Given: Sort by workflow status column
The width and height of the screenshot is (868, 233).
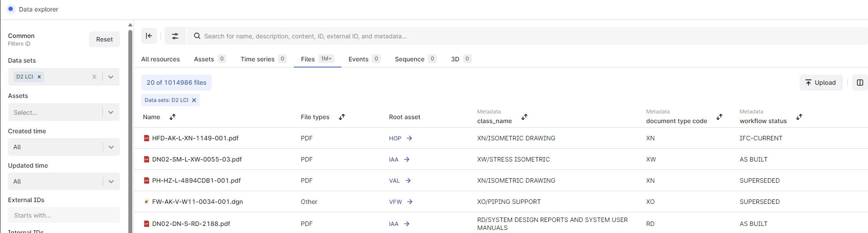Looking at the screenshot, I should pyautogui.click(x=799, y=117).
